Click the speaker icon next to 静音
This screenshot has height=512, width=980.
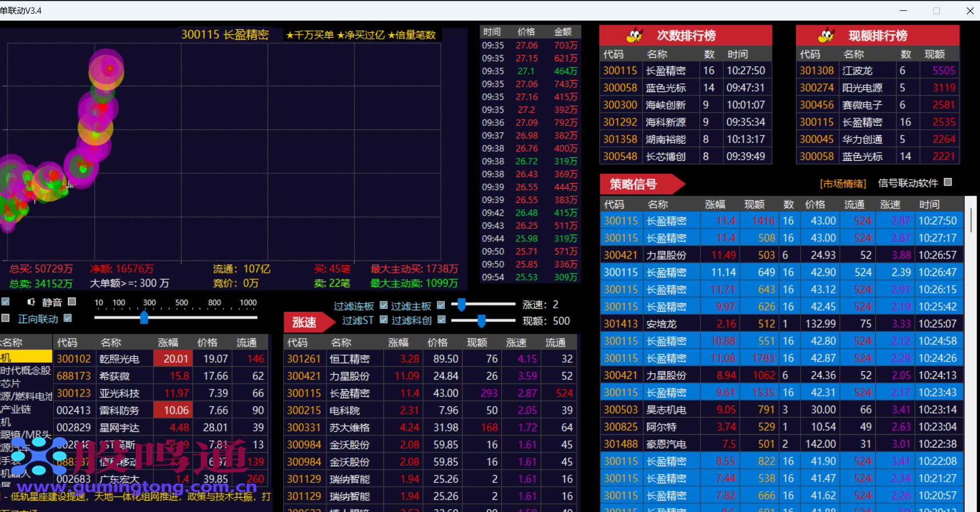click(x=31, y=302)
